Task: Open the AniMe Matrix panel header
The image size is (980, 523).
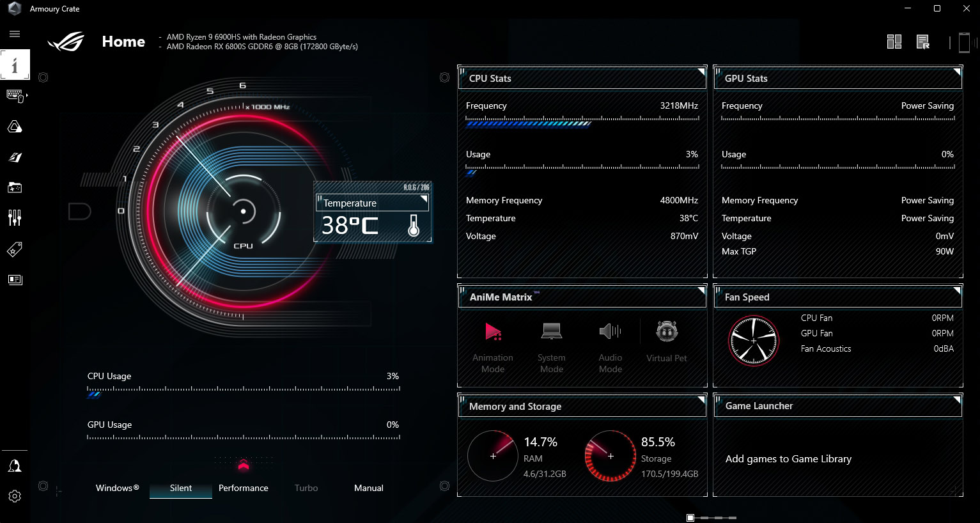Action: [x=582, y=297]
